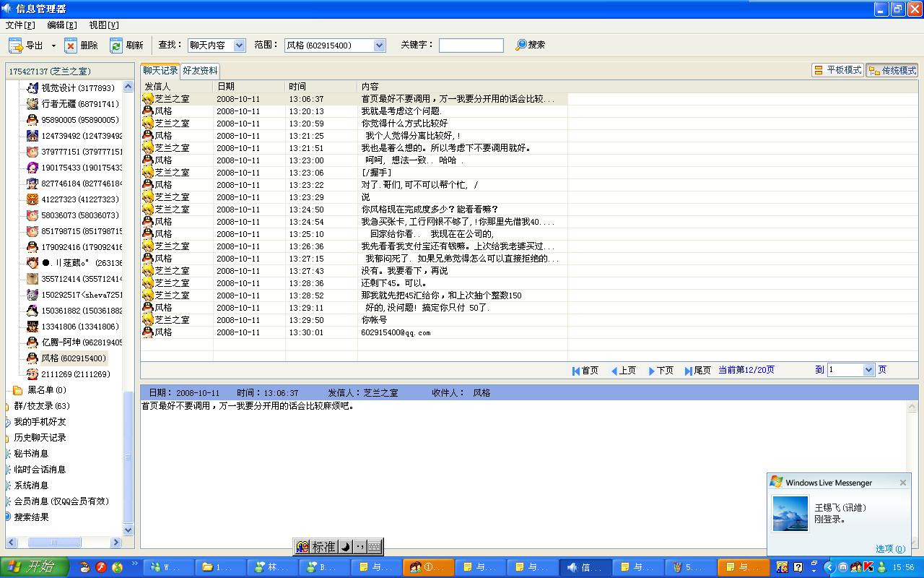Click avatar icon of contact 355712414

coord(32,279)
